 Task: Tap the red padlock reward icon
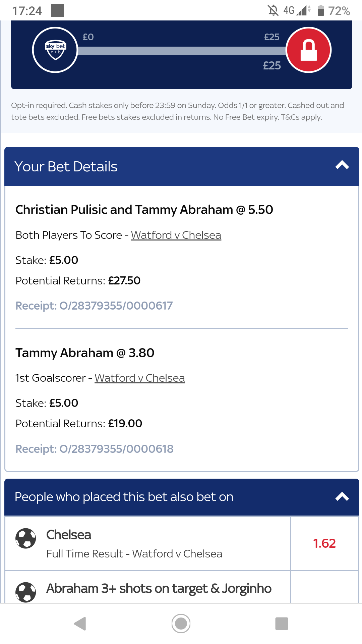click(308, 50)
